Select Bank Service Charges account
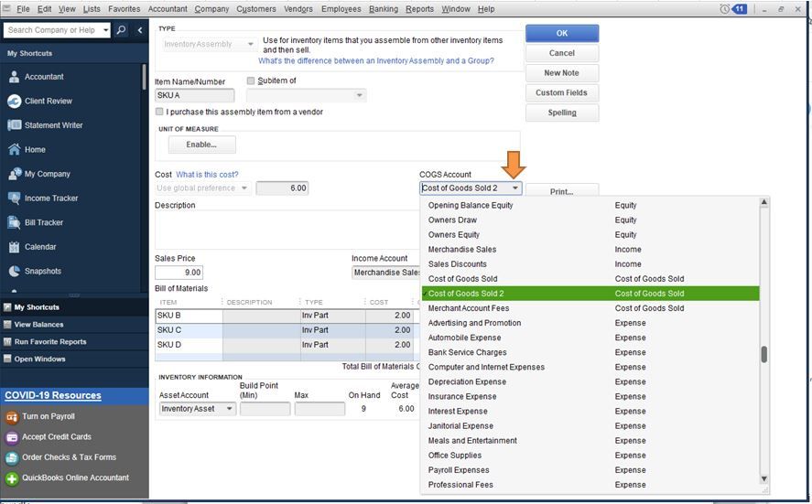This screenshot has width=812, height=504. point(590,352)
